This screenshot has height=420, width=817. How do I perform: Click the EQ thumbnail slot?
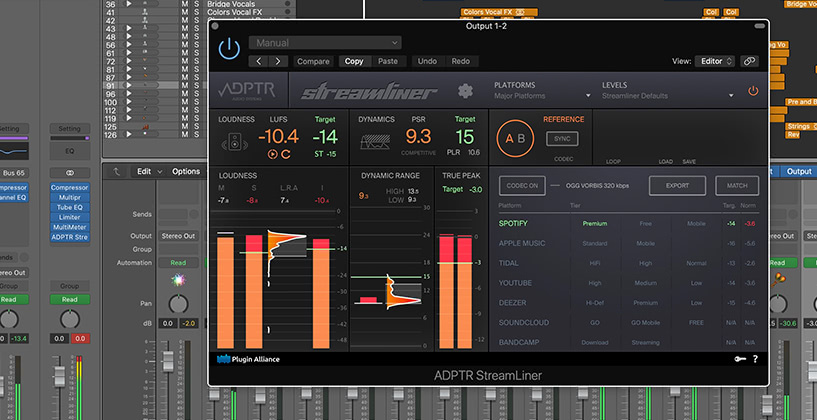point(69,151)
